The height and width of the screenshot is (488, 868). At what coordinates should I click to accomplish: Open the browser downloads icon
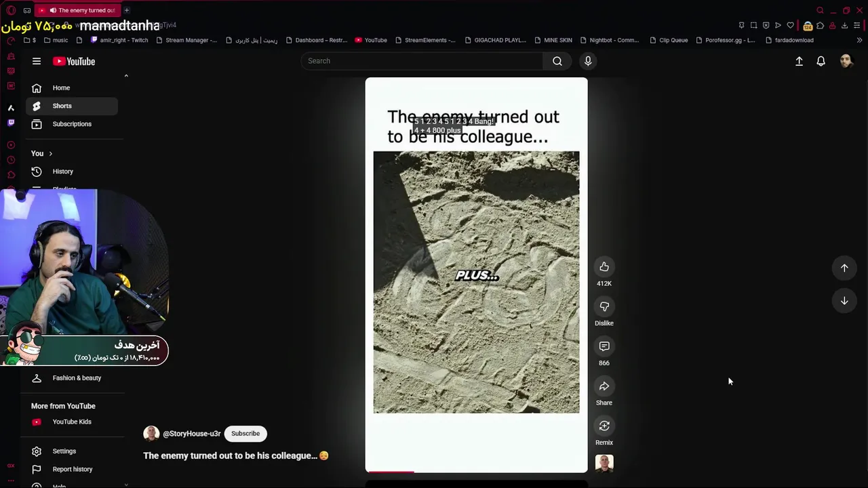pyautogui.click(x=844, y=26)
